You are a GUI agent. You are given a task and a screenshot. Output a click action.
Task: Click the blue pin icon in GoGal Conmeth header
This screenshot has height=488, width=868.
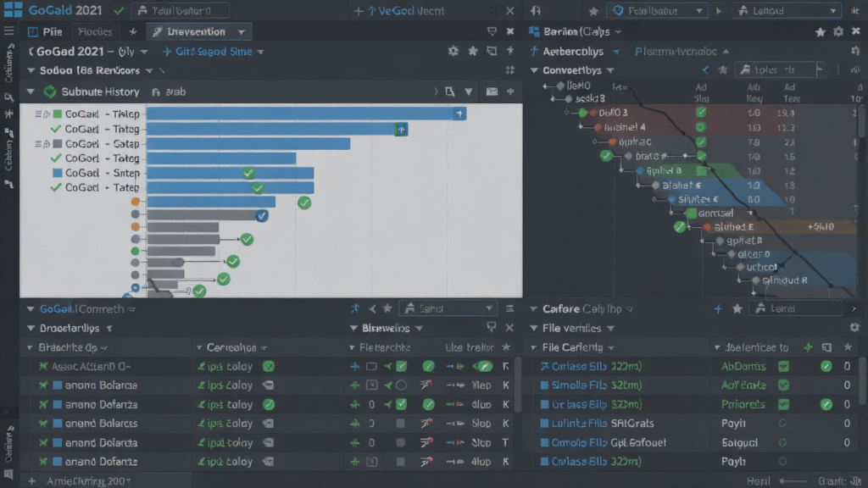click(x=355, y=308)
